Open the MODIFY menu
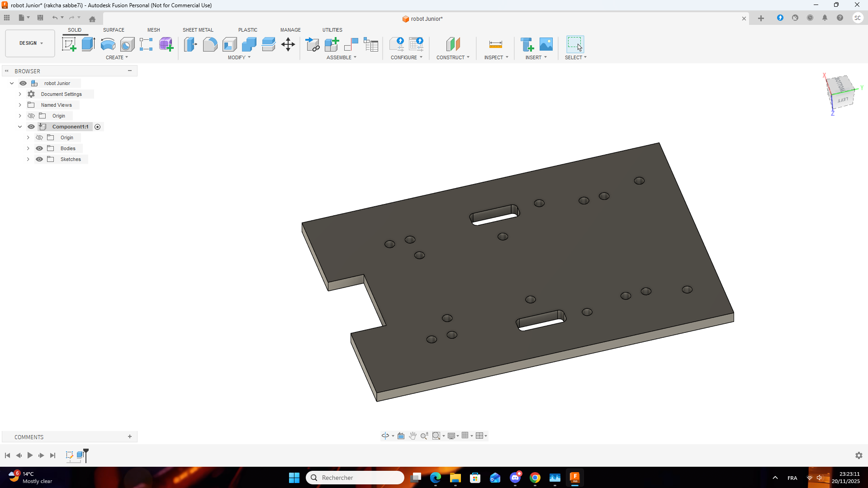This screenshot has height=488, width=868. (x=239, y=57)
